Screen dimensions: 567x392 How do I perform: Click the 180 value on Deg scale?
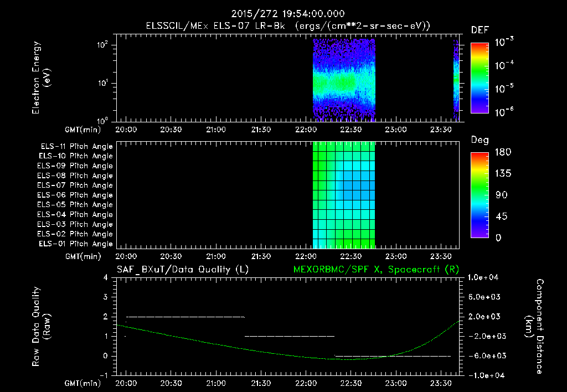click(503, 152)
